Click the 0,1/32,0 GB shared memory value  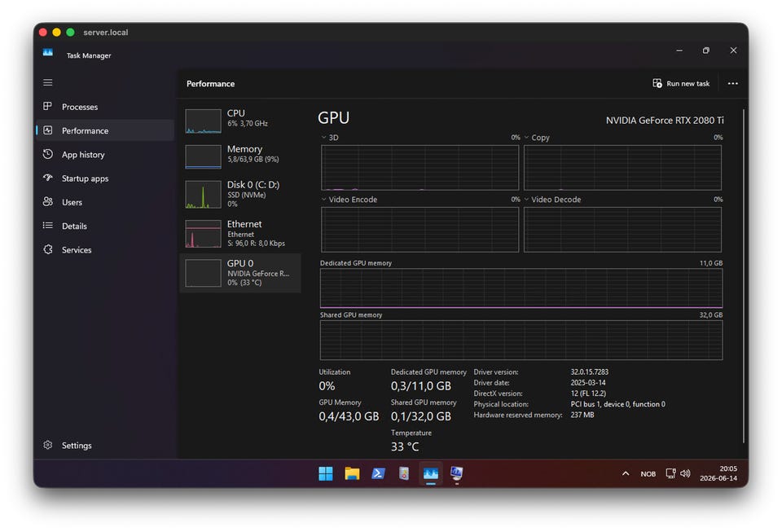421,416
